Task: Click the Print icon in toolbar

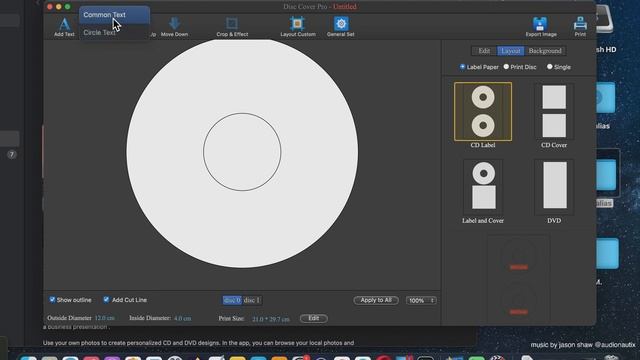Action: pyautogui.click(x=580, y=27)
